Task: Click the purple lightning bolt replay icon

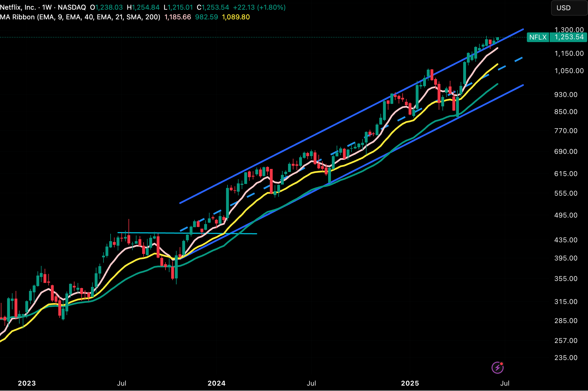Action: pyautogui.click(x=498, y=367)
